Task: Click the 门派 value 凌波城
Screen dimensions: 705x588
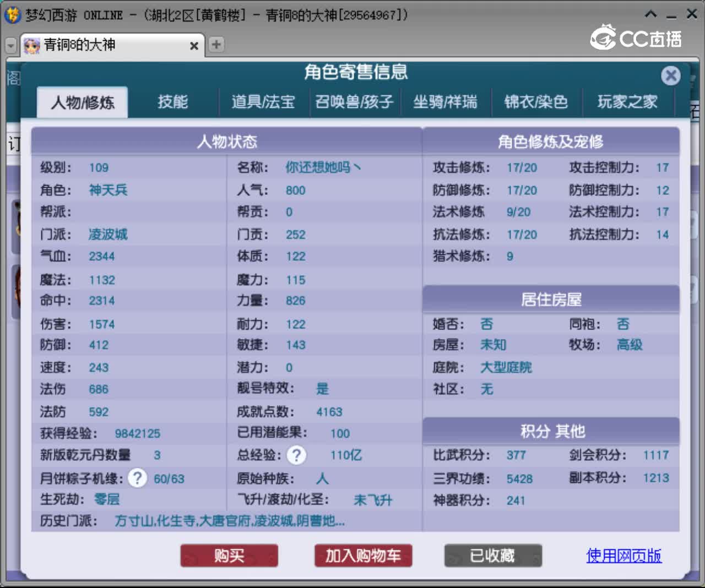Action: pyautogui.click(x=108, y=235)
